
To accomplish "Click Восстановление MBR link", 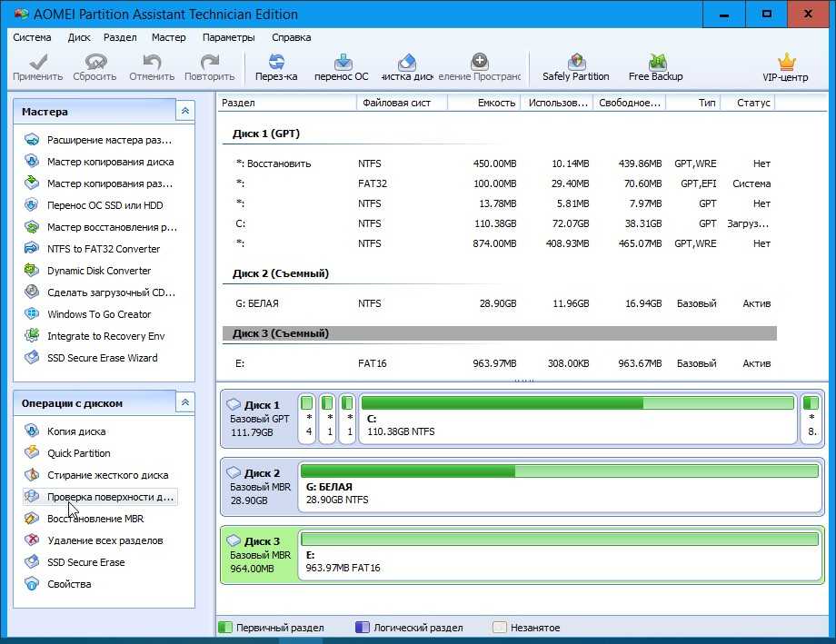I will point(95,519).
